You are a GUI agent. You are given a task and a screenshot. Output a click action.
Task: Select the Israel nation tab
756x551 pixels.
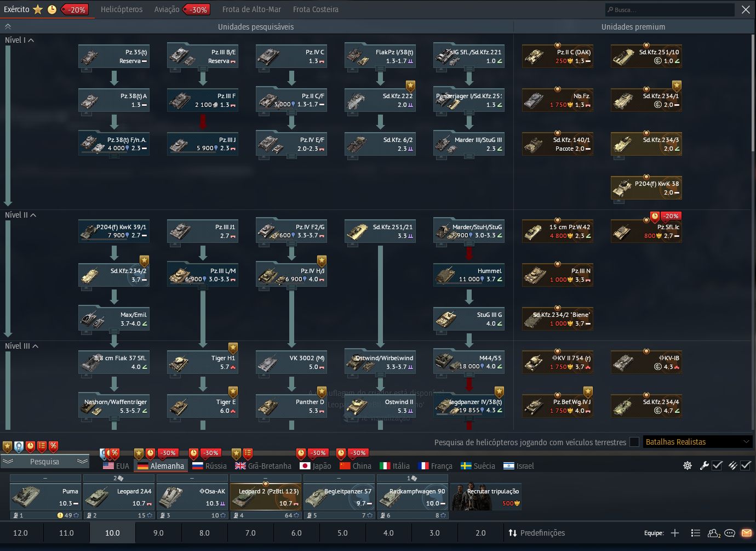tap(518, 466)
